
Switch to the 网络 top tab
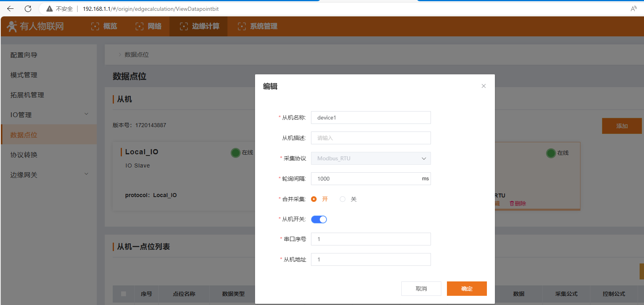click(149, 26)
